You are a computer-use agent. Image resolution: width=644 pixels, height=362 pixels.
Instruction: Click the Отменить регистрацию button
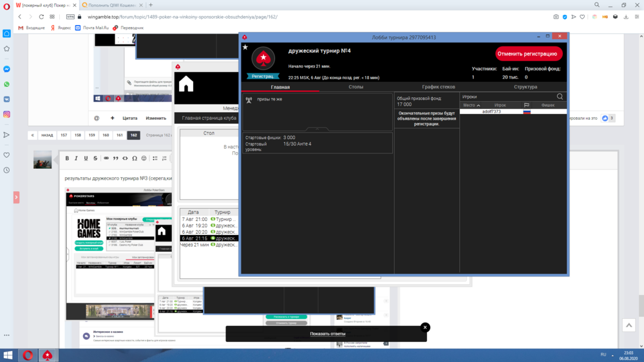tap(529, 54)
